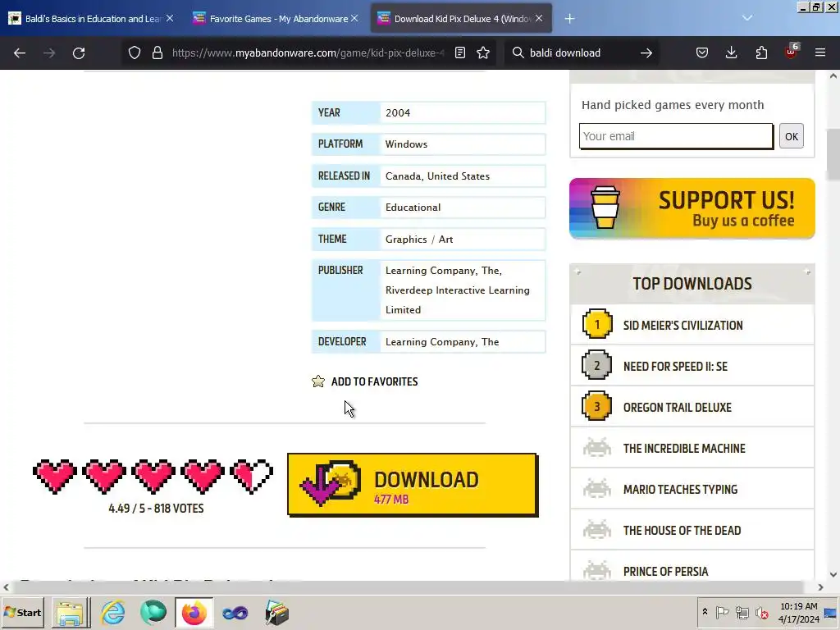The height and width of the screenshot is (630, 840).
Task: Close the Baldi's Basics tab
Action: click(x=170, y=18)
